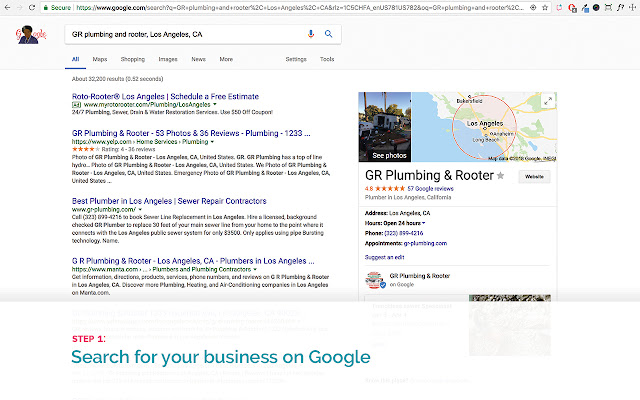This screenshot has height=400, width=640.
Task: Open dropdown arrow beside the yelp.com URL
Action: [212, 142]
